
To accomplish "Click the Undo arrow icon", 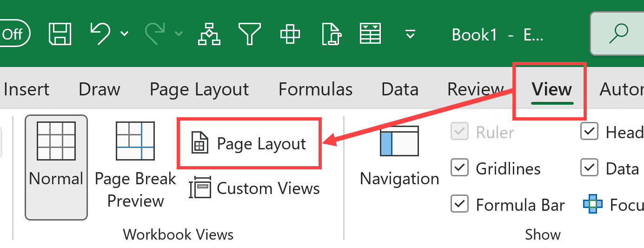I will click(100, 34).
